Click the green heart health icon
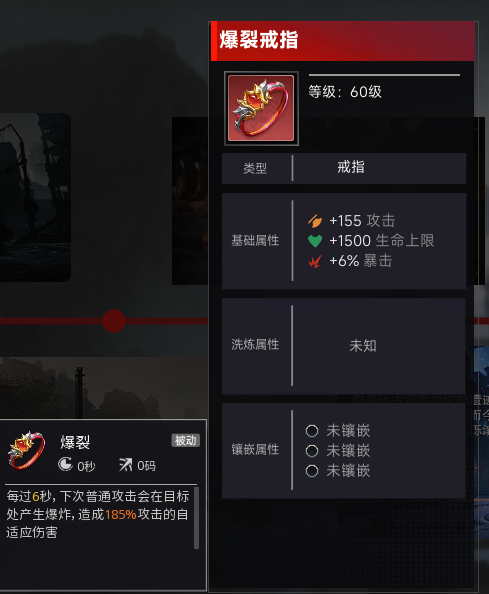This screenshot has width=489, height=594. pyautogui.click(x=315, y=241)
